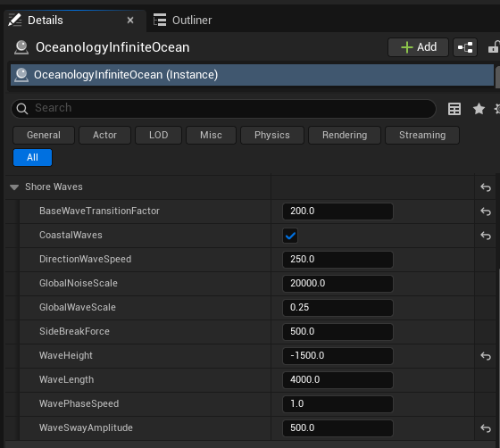Edit the BaseWaveTransitionFactor value field
Image resolution: width=500 pixels, height=448 pixels.
tap(337, 212)
